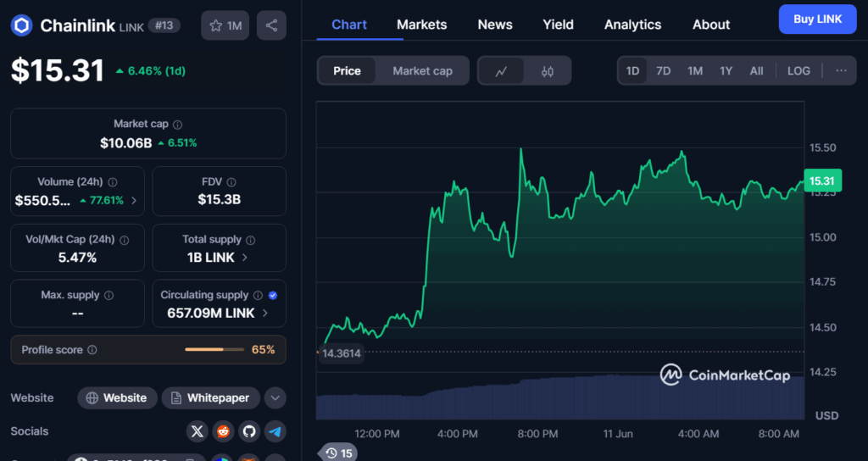Click the #13 rank badge
868x461 pixels.
(x=164, y=25)
